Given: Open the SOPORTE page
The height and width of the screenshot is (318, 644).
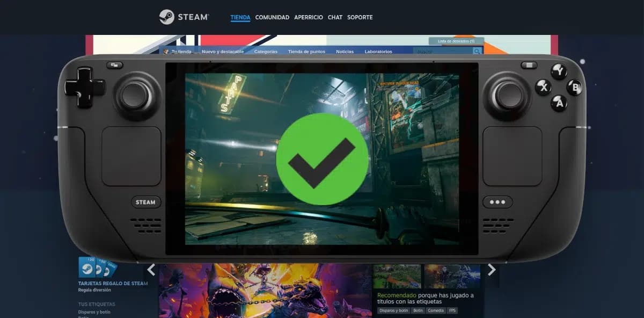Looking at the screenshot, I should (360, 17).
